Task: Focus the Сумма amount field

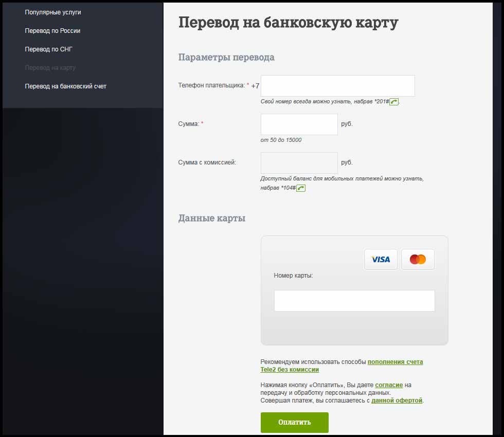Action: click(x=299, y=124)
